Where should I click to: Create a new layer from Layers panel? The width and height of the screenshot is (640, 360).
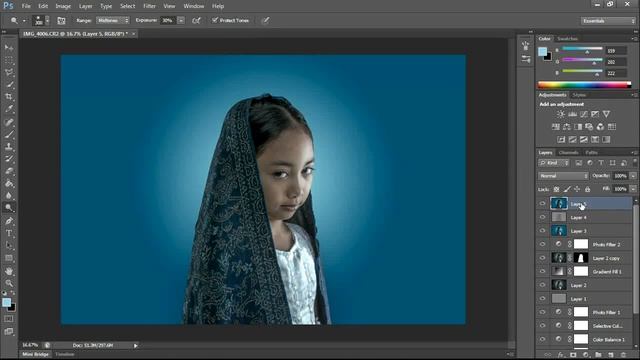(611, 355)
